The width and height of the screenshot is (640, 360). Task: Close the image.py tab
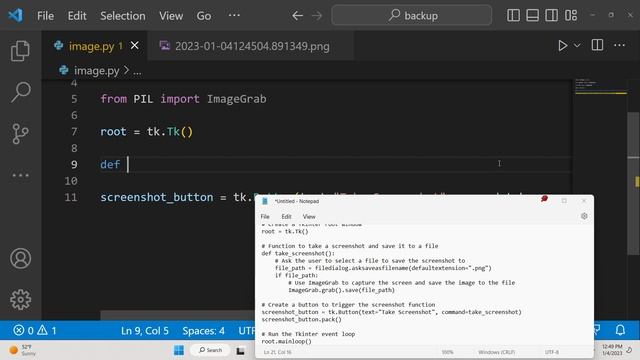click(x=135, y=46)
